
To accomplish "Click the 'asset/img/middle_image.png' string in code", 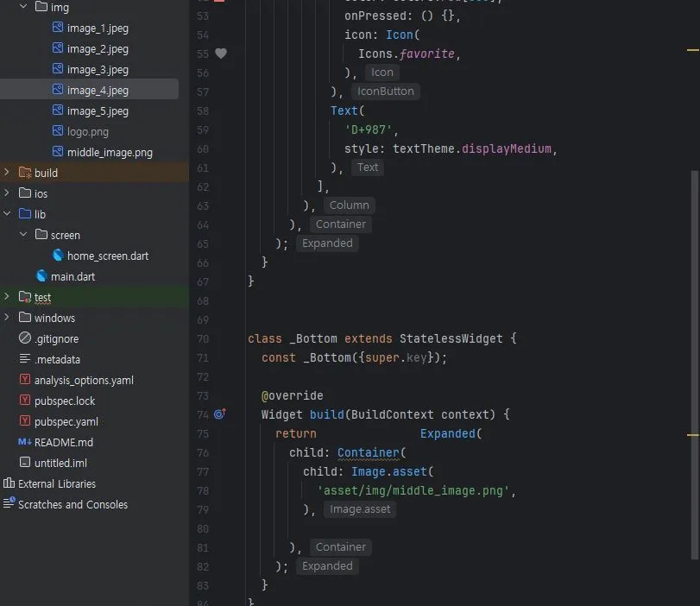I will pos(416,490).
